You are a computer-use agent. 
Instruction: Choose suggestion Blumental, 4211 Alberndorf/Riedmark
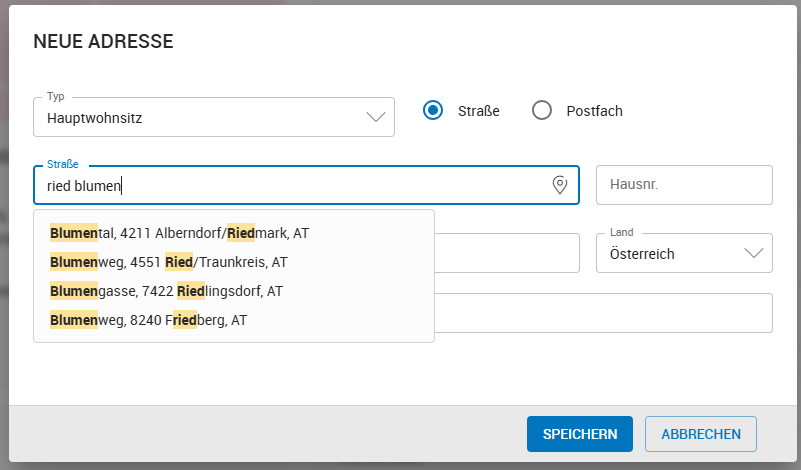click(x=180, y=233)
